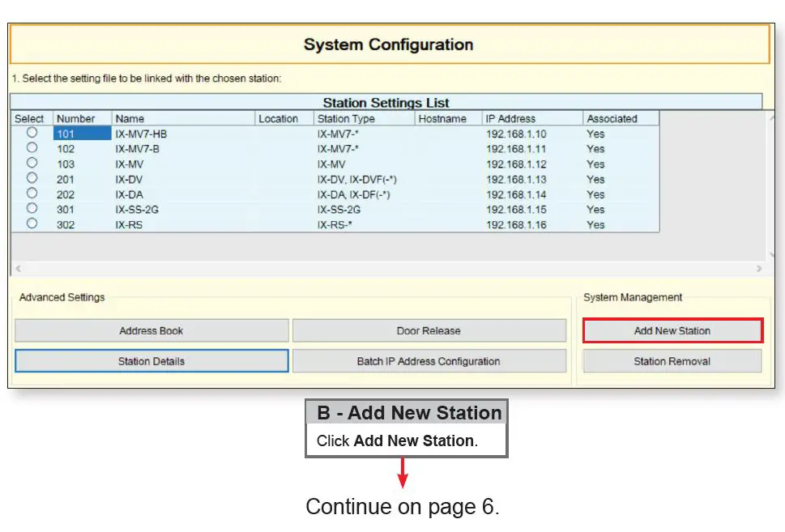Click the right arrow of the horizontal scrollbar
The image size is (785, 532).
(759, 269)
